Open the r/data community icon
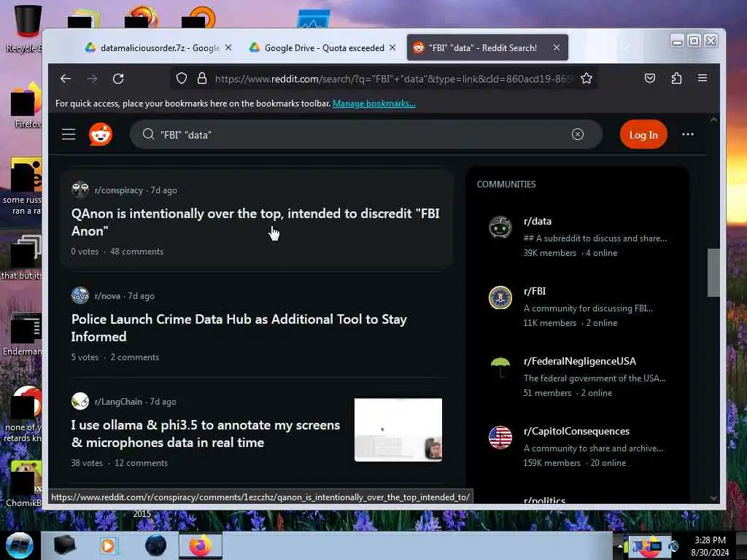This screenshot has height=560, width=747. (500, 227)
